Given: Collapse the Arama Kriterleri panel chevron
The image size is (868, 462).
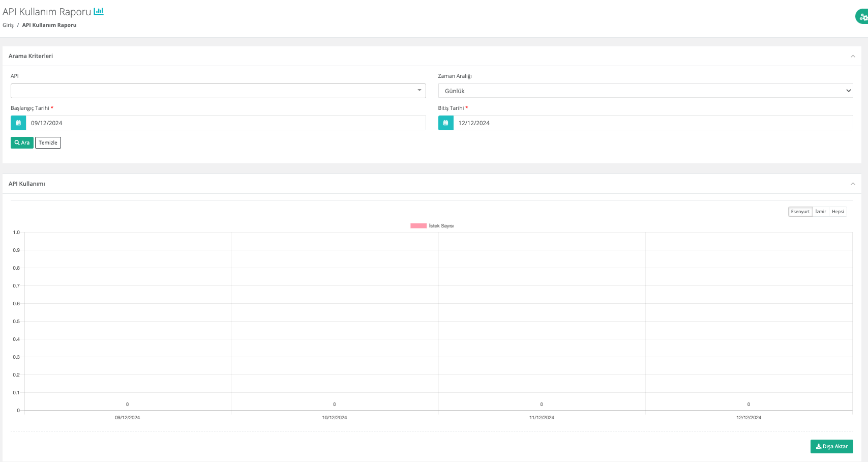Looking at the screenshot, I should click(x=853, y=56).
